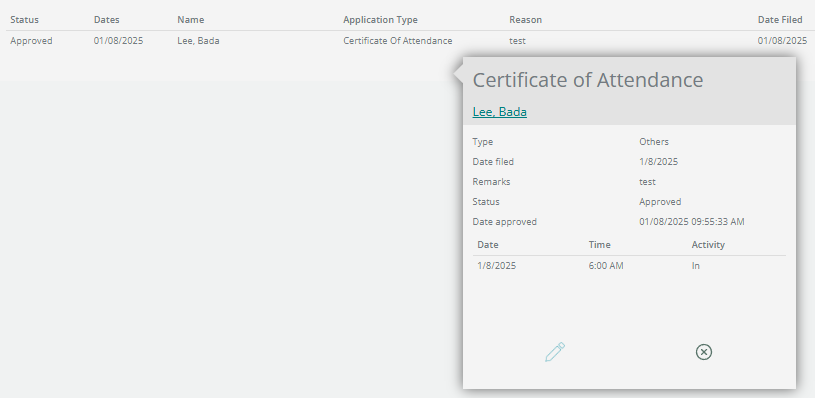
Task: Sort by the Name column header
Action: tap(191, 20)
